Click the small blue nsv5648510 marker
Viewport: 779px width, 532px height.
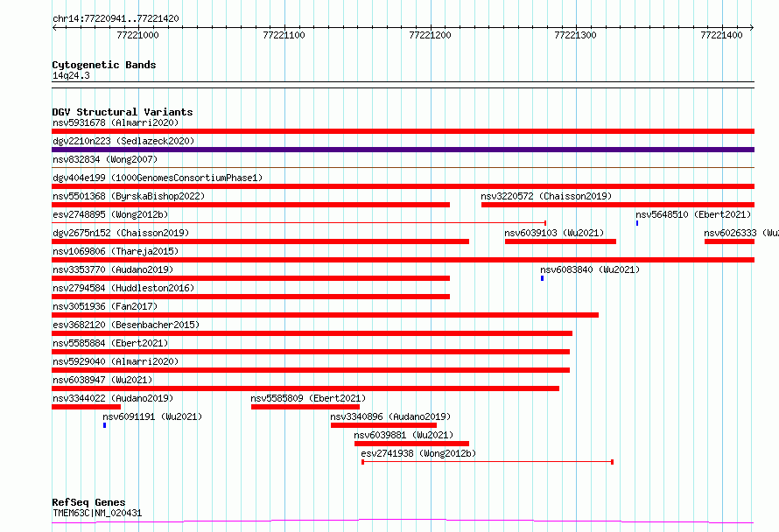(x=637, y=223)
